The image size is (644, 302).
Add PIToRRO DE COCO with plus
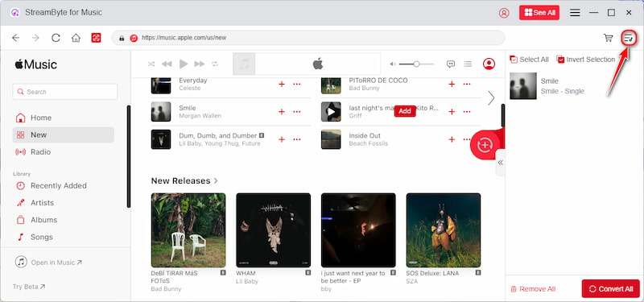tap(452, 85)
